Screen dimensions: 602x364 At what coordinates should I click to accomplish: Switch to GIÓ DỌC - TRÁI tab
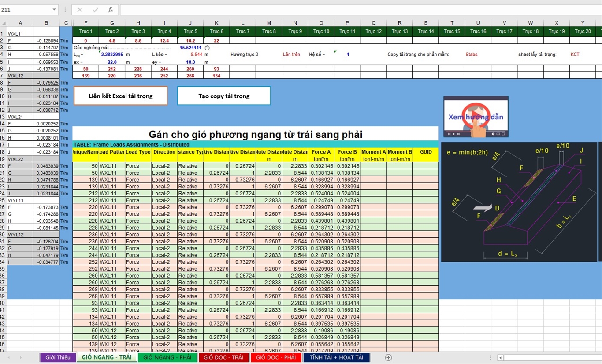223,357
